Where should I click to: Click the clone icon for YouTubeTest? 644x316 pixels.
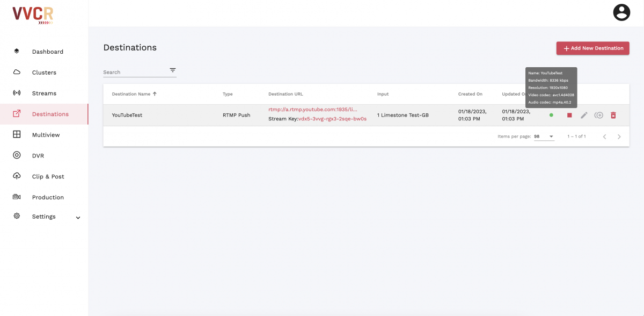pos(599,115)
